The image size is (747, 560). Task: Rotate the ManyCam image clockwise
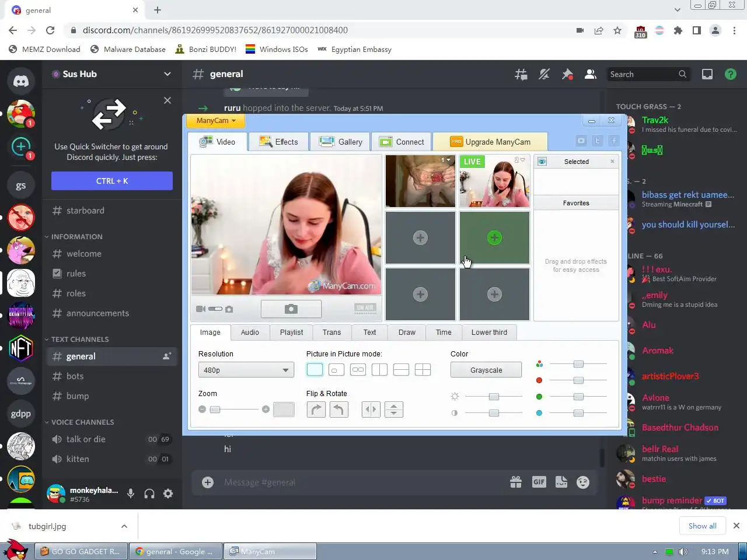[316, 409]
